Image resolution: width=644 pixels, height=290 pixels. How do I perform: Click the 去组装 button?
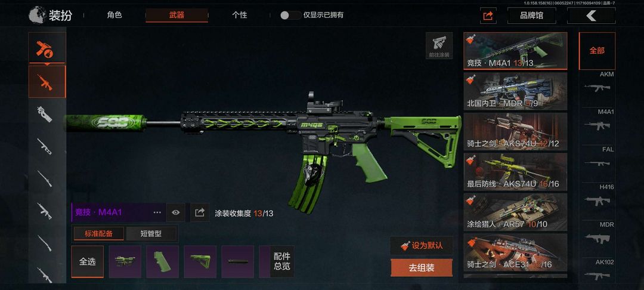point(422,268)
